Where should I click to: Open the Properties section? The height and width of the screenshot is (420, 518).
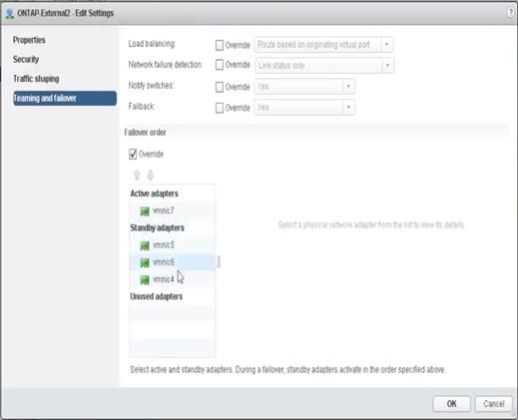click(x=29, y=40)
